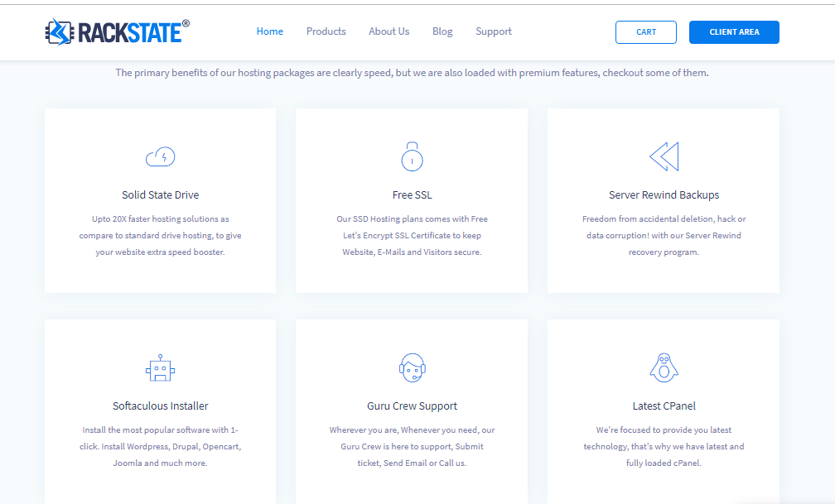Viewport: 835px width, 504px height.
Task: Select the 'Free SSL' heading
Action: 413,194
